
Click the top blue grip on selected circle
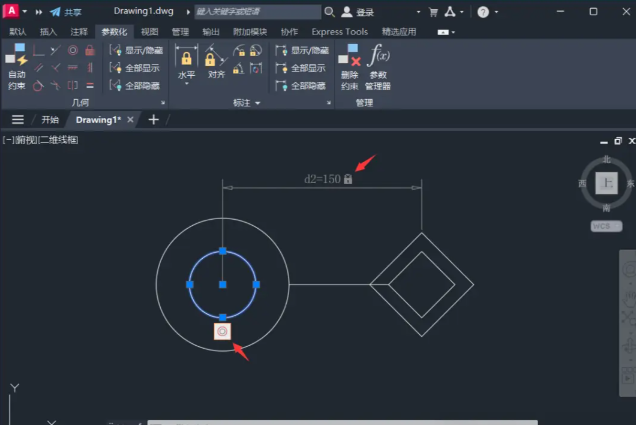(223, 250)
